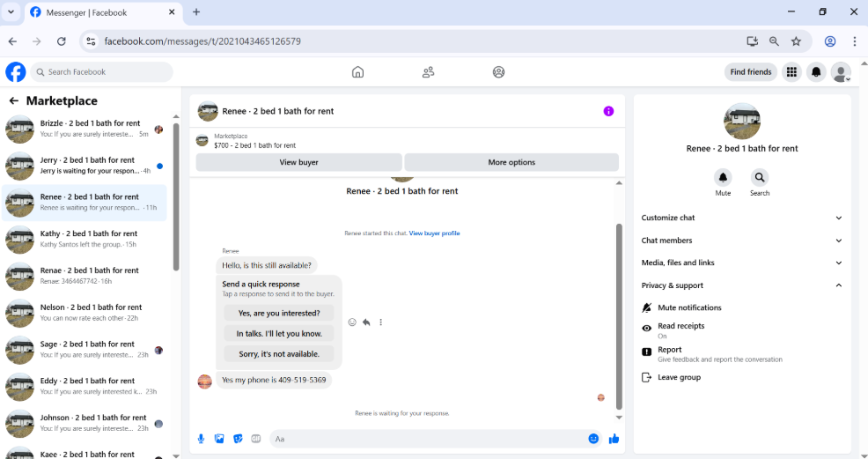Click the Leave group exit icon

(646, 377)
